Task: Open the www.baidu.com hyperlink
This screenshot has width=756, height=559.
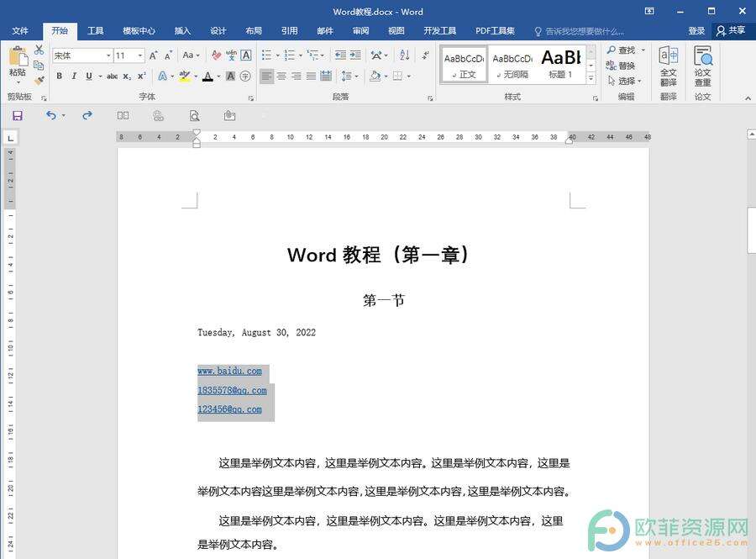Action: coord(229,371)
